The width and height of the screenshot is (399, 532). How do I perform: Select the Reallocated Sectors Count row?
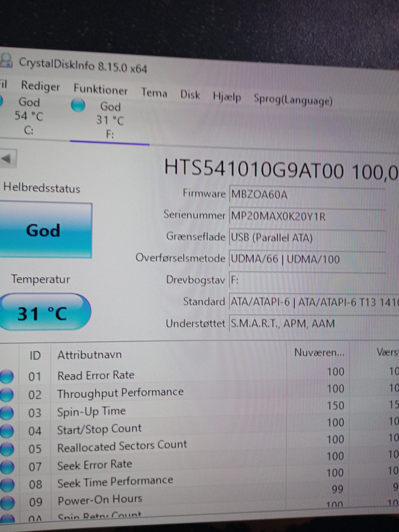click(199, 444)
